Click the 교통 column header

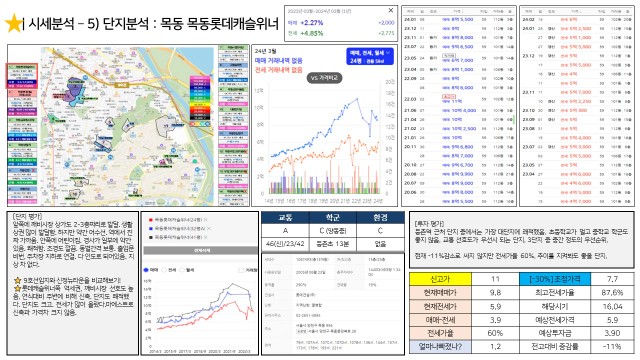point(285,218)
